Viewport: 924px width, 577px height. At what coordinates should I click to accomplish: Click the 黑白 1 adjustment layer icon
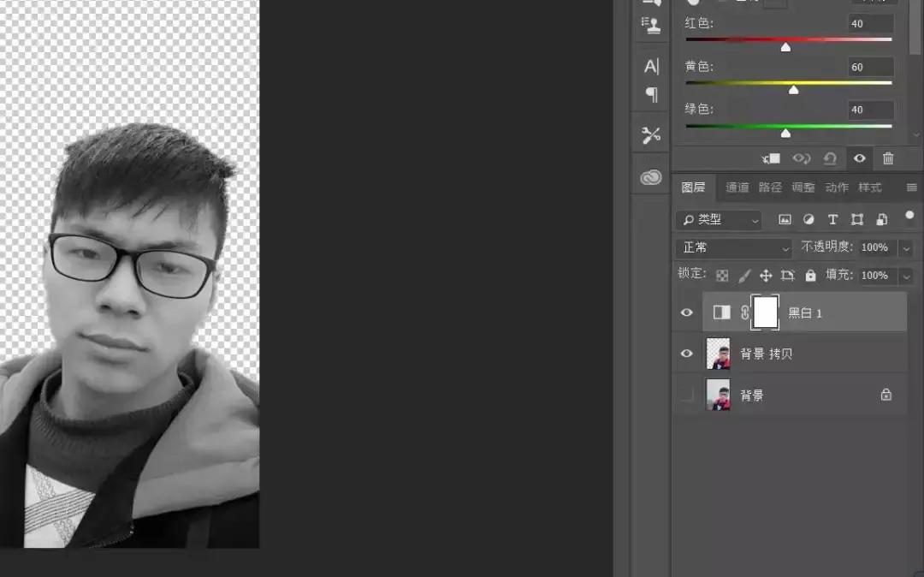(721, 312)
